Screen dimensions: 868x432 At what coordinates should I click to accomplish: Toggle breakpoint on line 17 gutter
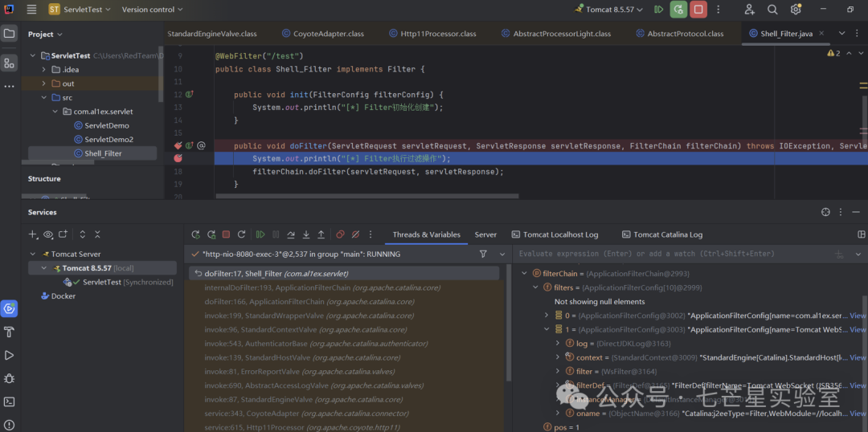[x=178, y=158]
